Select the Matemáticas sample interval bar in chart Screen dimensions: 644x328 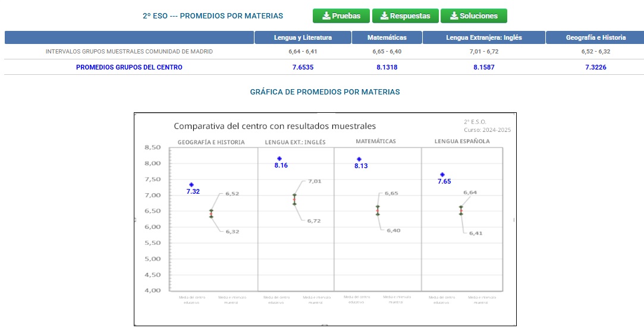click(x=378, y=210)
